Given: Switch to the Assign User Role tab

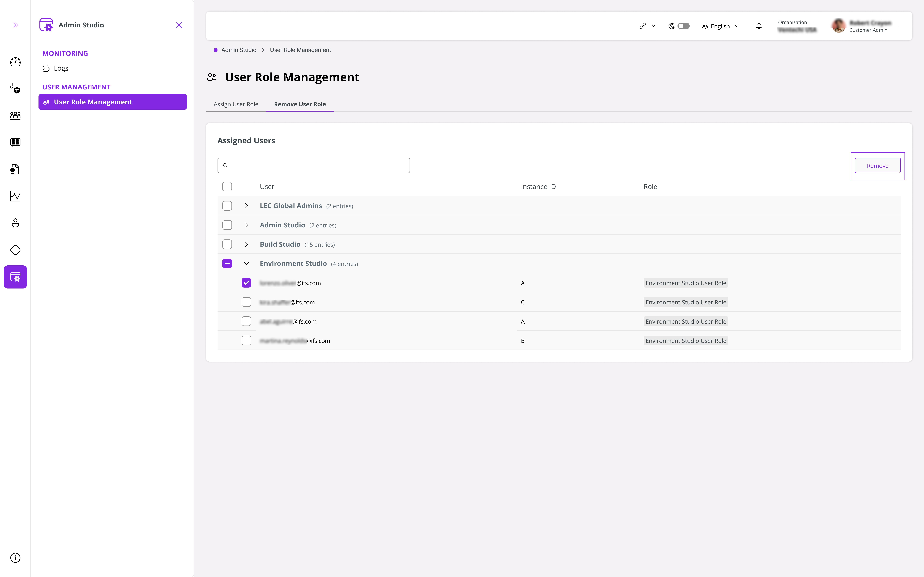Looking at the screenshot, I should [x=236, y=104].
